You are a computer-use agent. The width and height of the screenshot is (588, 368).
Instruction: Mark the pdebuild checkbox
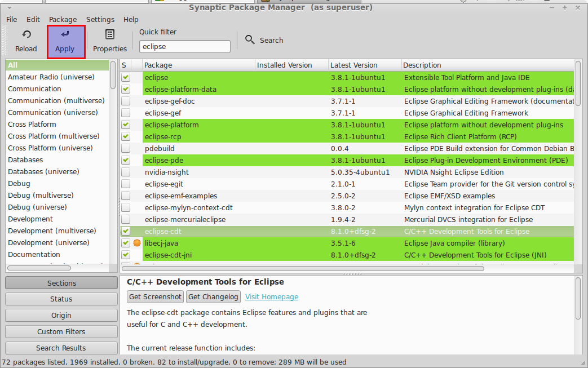(126, 148)
